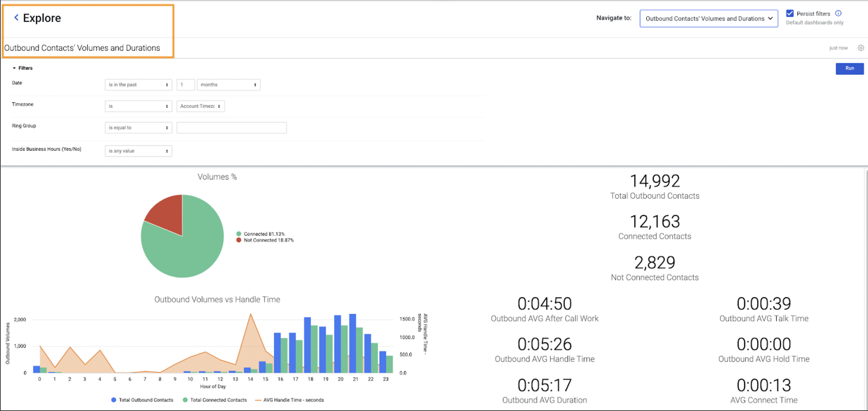Uncheck the Persist filters checkbox
Image resolution: width=868 pixels, height=411 pixels.
pos(790,13)
